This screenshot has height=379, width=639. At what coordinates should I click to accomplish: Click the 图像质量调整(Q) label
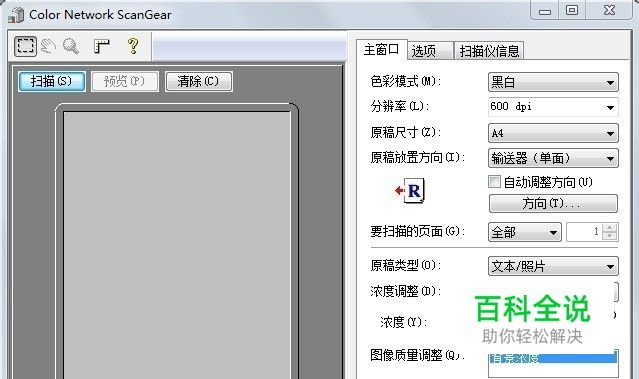pyautogui.click(x=418, y=355)
